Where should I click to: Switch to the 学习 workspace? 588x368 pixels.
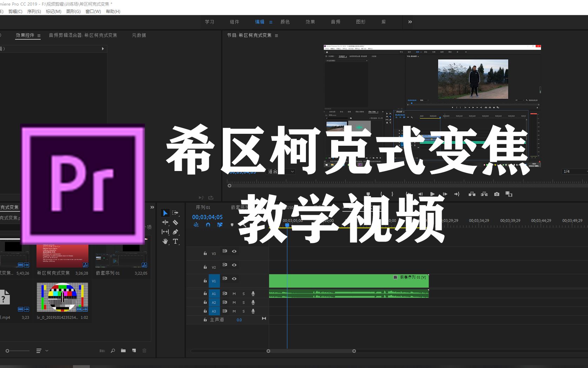(209, 22)
